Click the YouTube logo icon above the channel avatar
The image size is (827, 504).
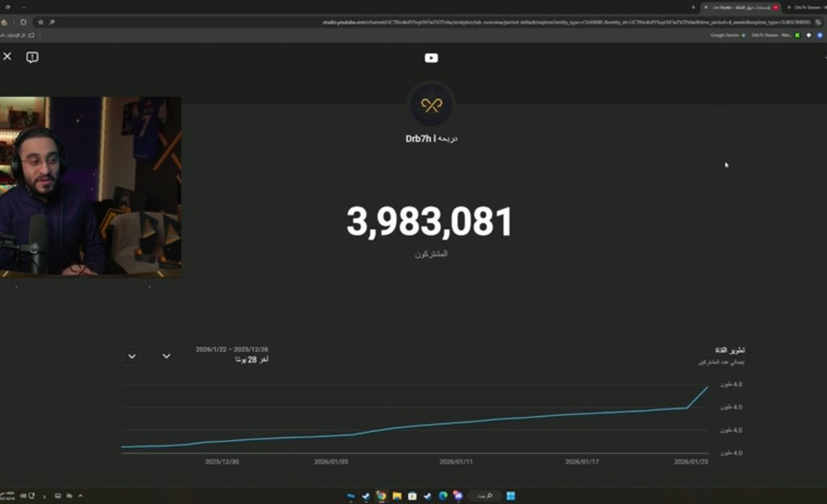pyautogui.click(x=431, y=58)
